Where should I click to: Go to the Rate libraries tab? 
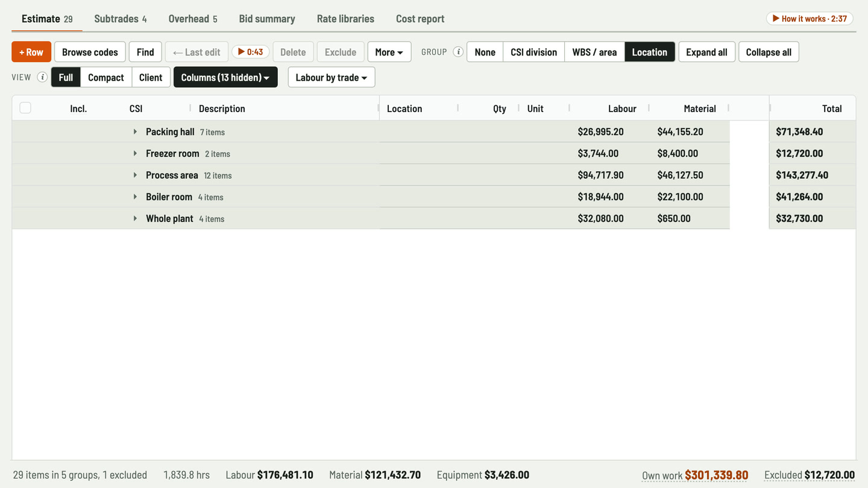[345, 19]
